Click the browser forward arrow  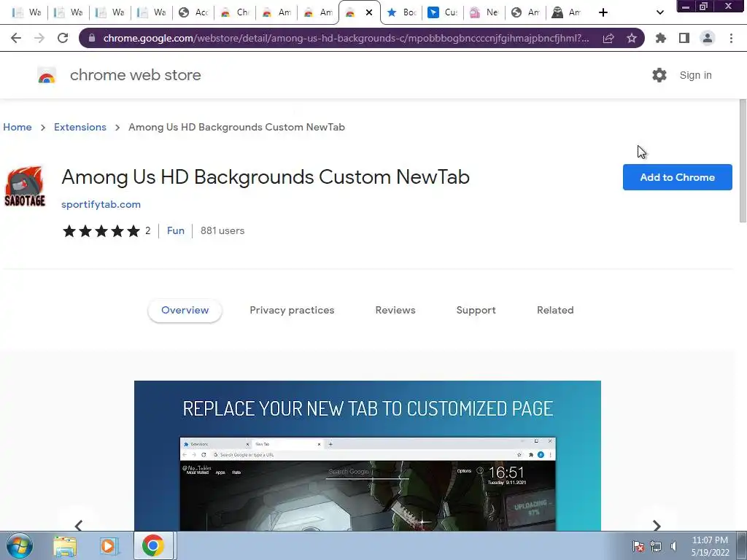click(39, 38)
